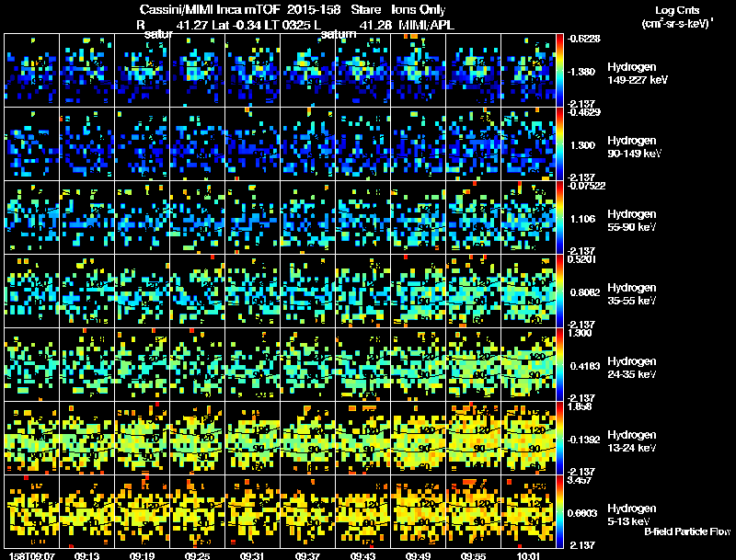
Task: Click the -1.380 colorbar midpoint value
Action: pyautogui.click(x=581, y=72)
